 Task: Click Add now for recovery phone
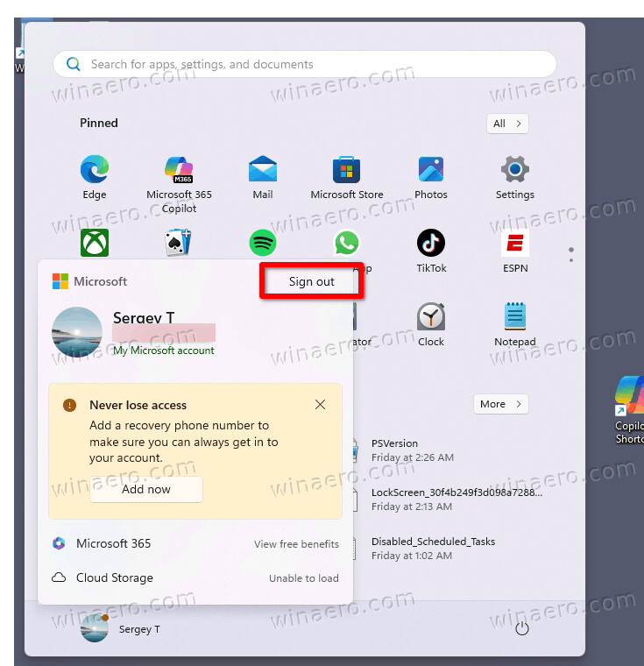point(146,489)
